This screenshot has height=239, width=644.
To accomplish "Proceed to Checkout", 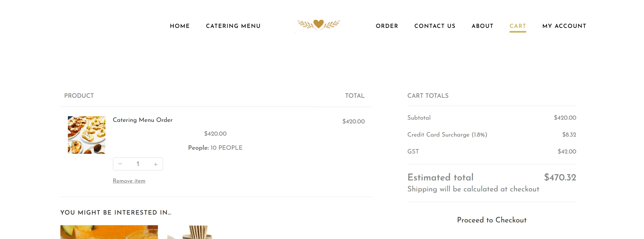I will click(x=492, y=220).
